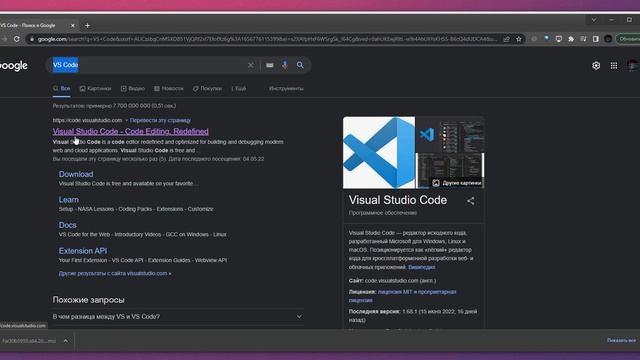Open the Extensions puzzle icon
Viewport: 640px width, 360px height.
click(x=571, y=39)
